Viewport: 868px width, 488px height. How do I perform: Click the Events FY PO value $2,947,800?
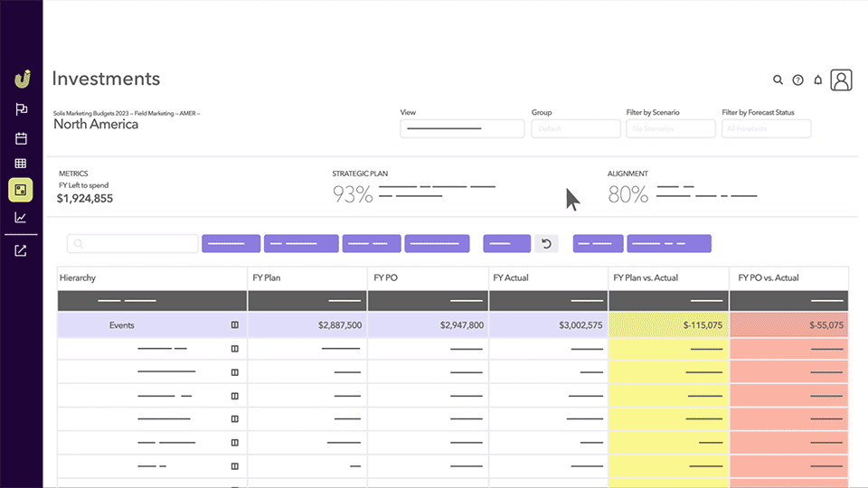click(x=462, y=325)
